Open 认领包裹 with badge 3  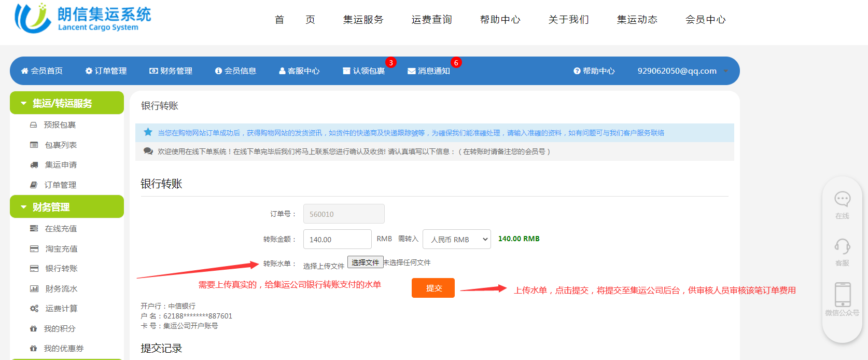(x=363, y=71)
